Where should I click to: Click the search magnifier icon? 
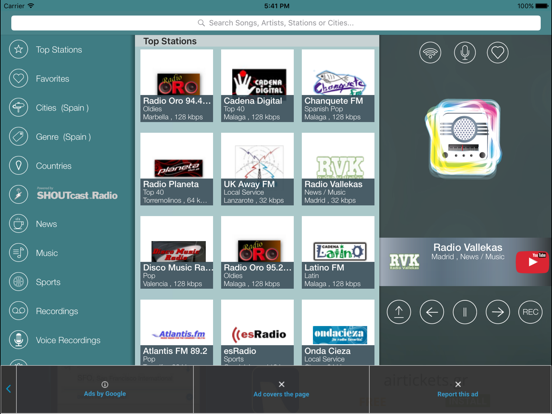pos(201,23)
